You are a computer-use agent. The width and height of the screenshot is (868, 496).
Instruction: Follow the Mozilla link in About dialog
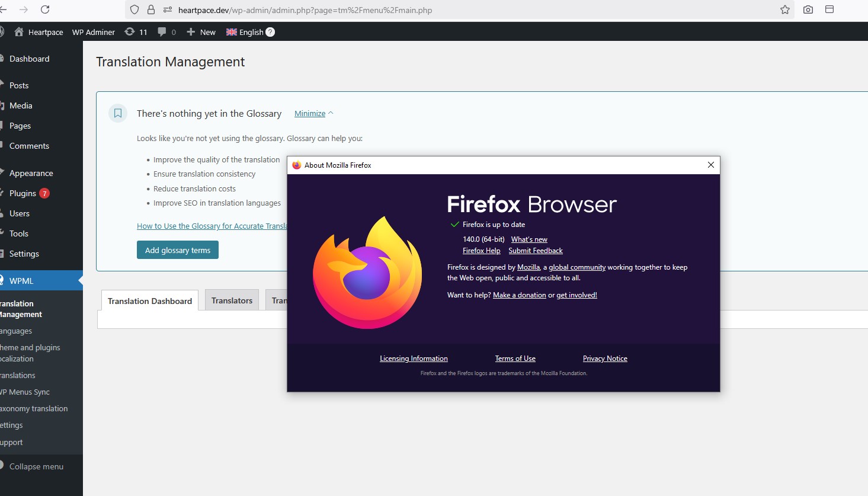(529, 267)
